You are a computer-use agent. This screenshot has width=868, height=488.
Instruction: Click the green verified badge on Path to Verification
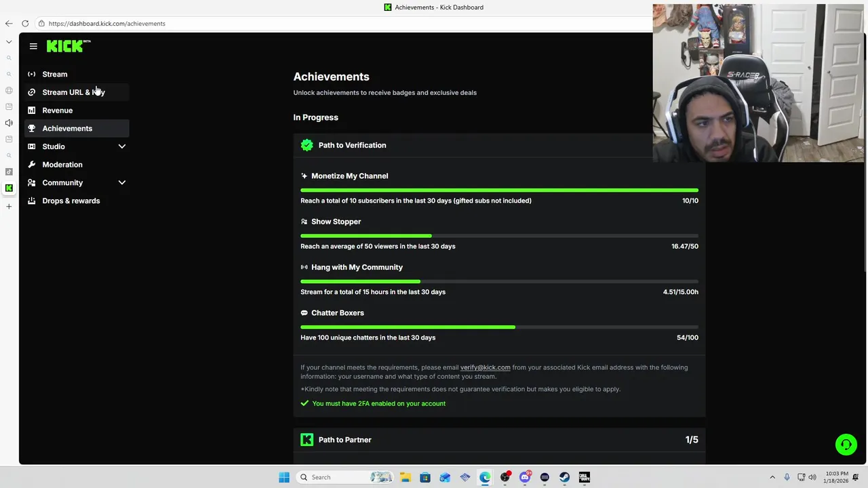(307, 145)
